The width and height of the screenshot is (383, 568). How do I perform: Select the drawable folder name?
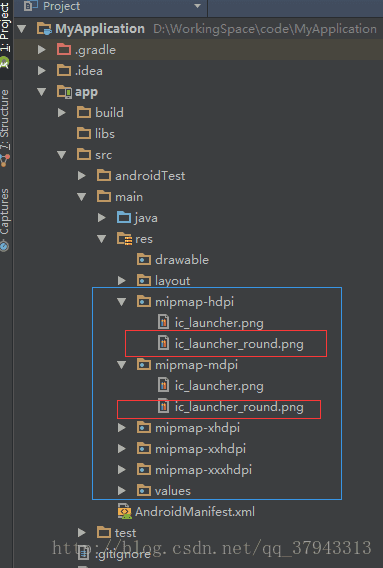point(182,260)
